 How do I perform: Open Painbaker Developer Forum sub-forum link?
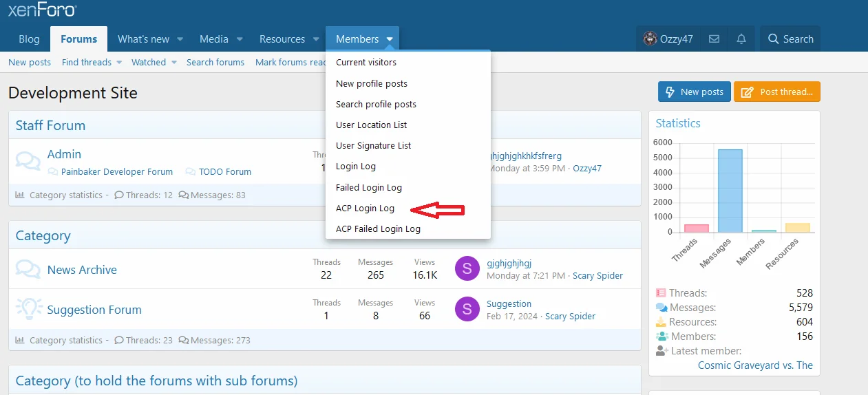[116, 172]
